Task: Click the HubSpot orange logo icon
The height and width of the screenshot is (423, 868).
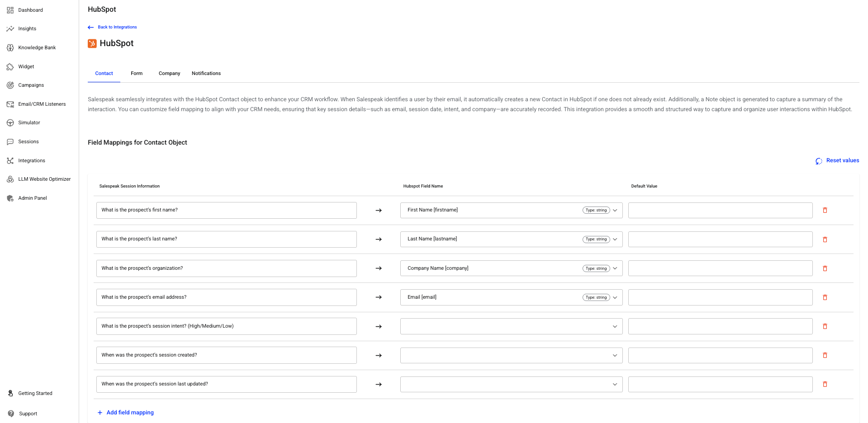Action: pos(92,43)
